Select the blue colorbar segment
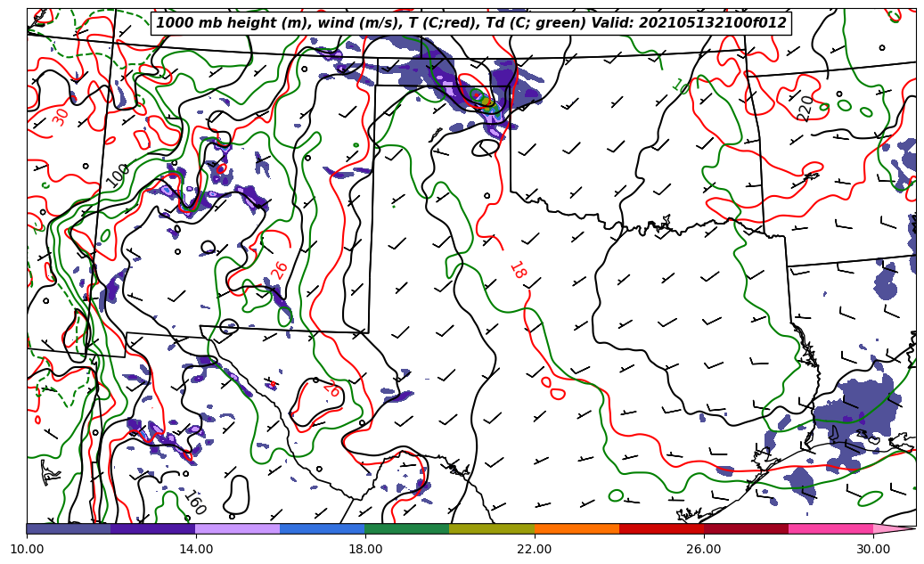 coord(323,528)
